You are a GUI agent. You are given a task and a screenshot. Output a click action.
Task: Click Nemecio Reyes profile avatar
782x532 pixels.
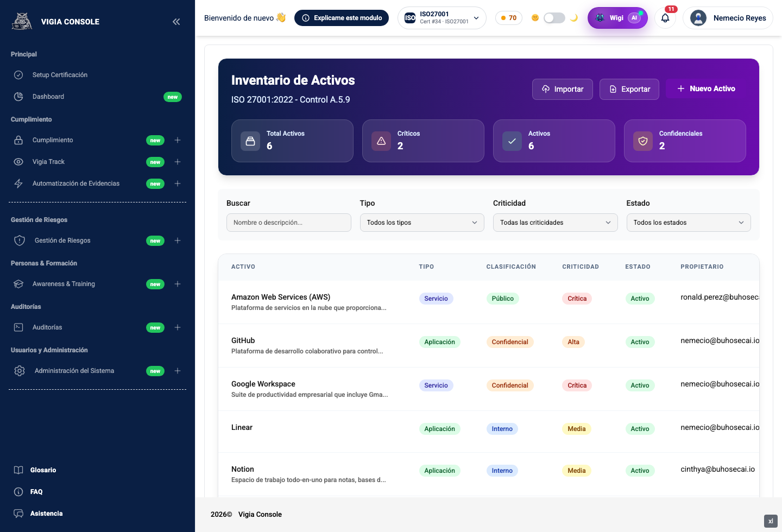(x=698, y=18)
